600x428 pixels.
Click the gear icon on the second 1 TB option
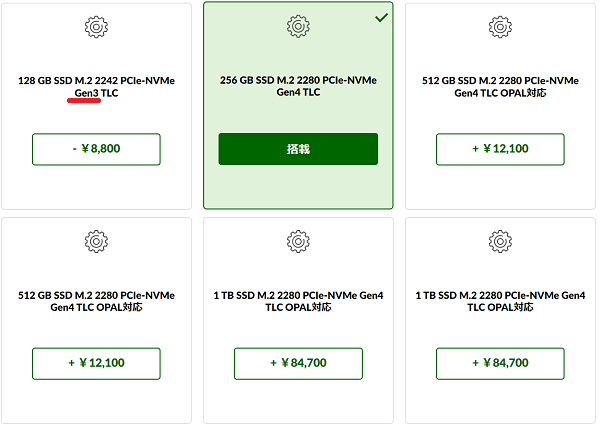[500, 241]
